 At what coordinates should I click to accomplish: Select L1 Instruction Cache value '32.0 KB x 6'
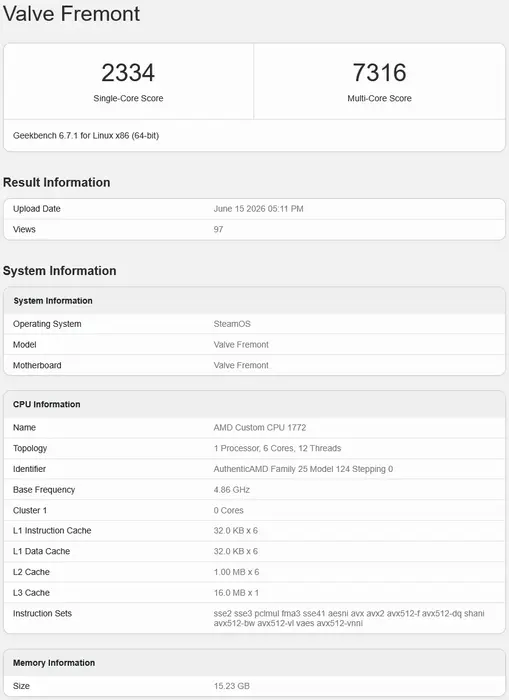236,530
